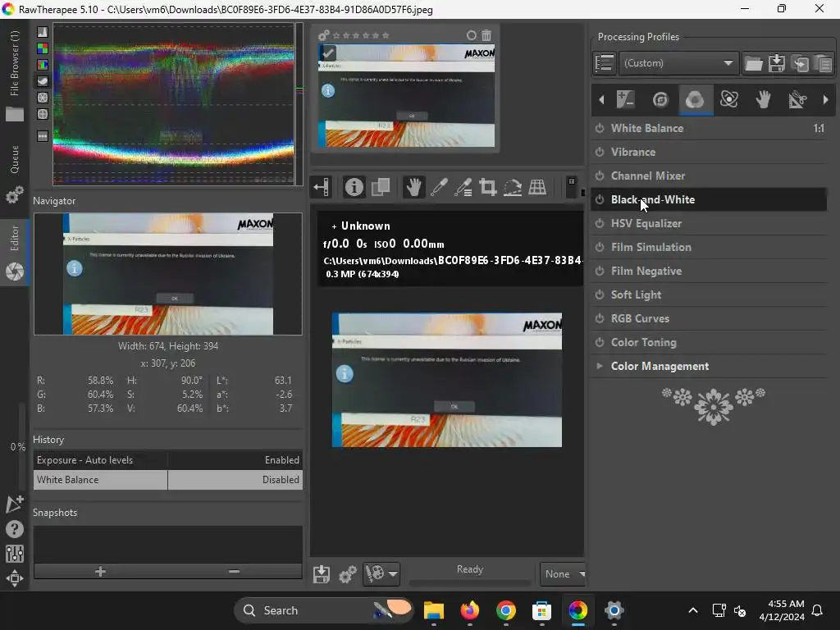Open the Advanced tab
Viewport: 840px width, 630px height.
729,99
